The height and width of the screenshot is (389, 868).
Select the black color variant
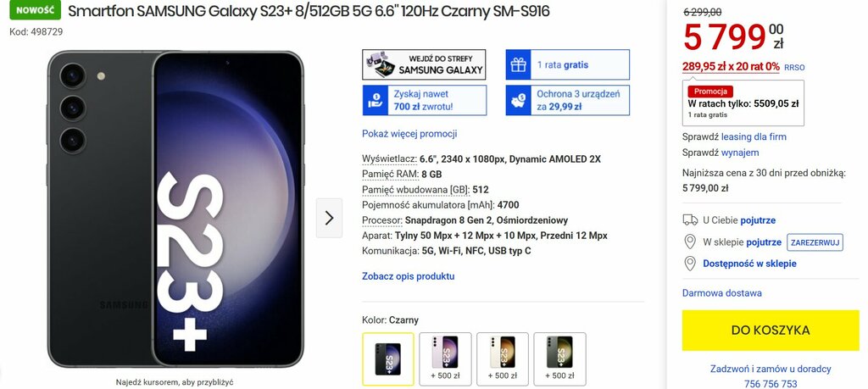pos(388,358)
